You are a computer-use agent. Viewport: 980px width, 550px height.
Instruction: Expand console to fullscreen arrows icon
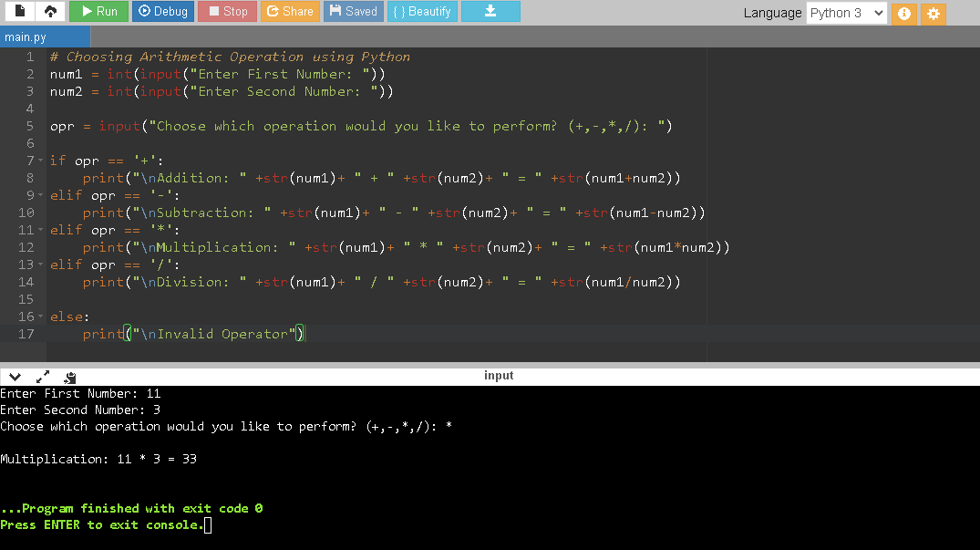(x=43, y=377)
